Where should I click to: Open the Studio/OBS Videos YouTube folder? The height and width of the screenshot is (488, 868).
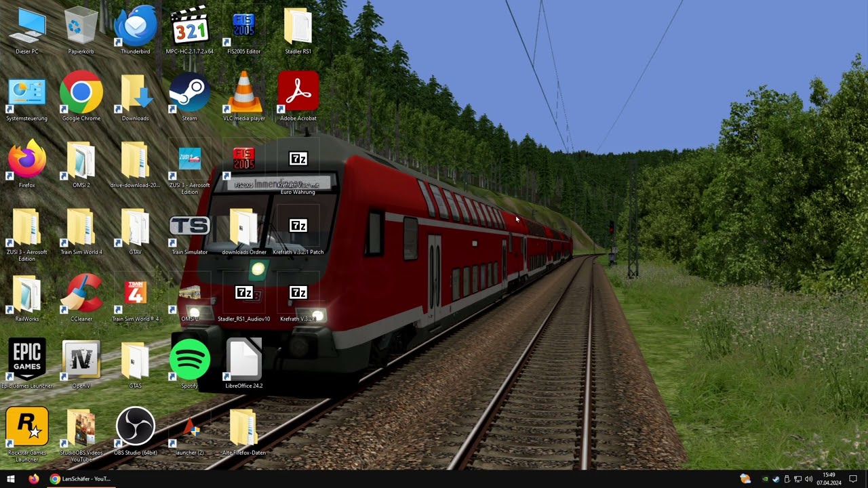[81, 436]
